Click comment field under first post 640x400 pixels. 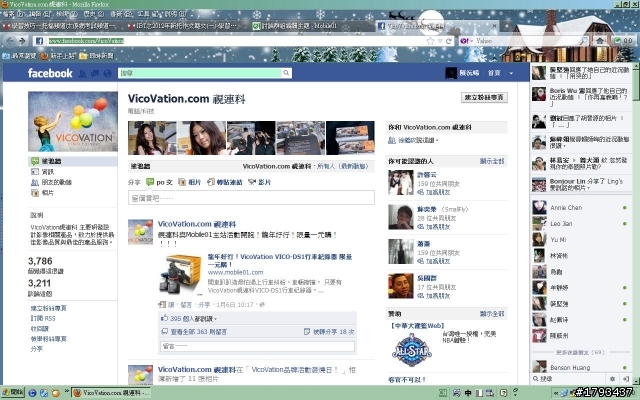click(x=257, y=346)
